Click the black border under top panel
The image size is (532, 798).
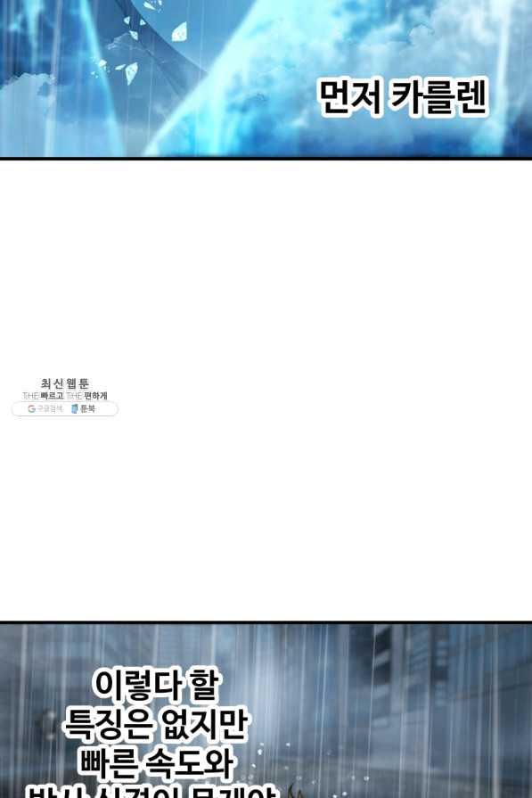pyautogui.click(x=266, y=159)
